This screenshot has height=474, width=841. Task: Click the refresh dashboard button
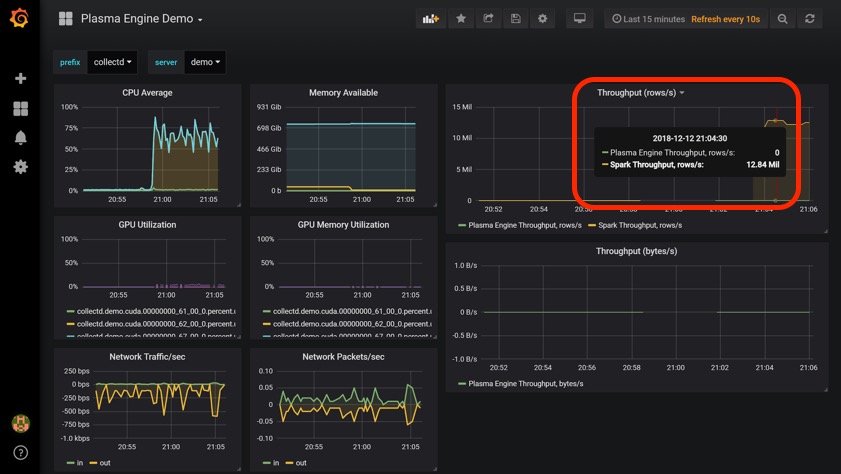pos(809,19)
